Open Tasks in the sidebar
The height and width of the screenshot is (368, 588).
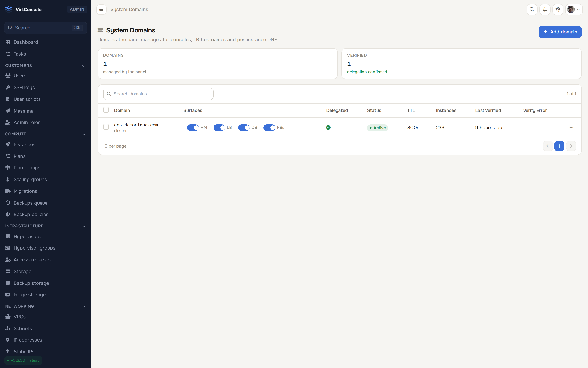[45, 54]
